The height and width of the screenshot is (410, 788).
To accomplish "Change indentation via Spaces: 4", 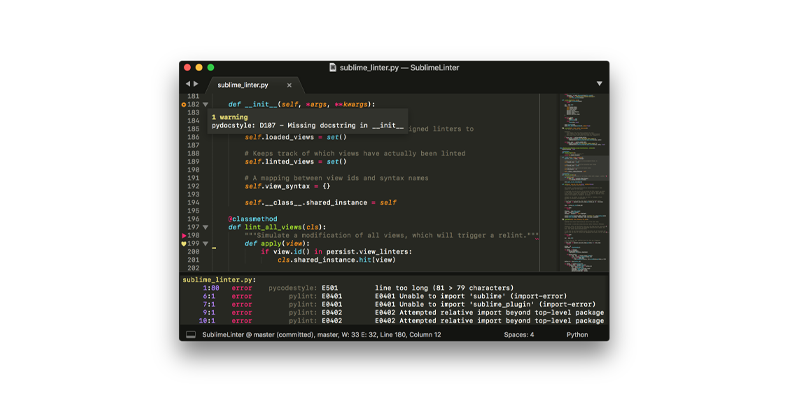I will [517, 335].
